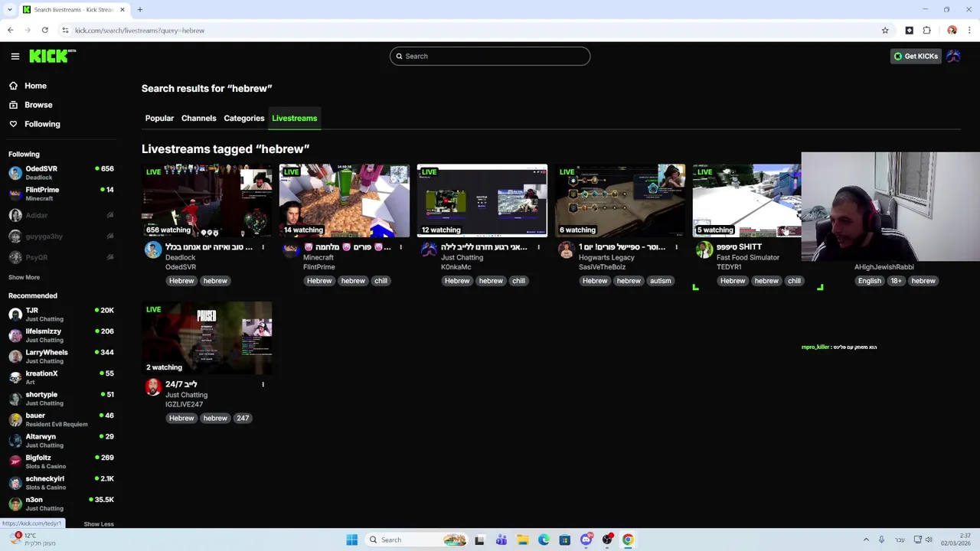The width and height of the screenshot is (980, 551).
Task: Click the Kick logo
Action: tap(52, 56)
